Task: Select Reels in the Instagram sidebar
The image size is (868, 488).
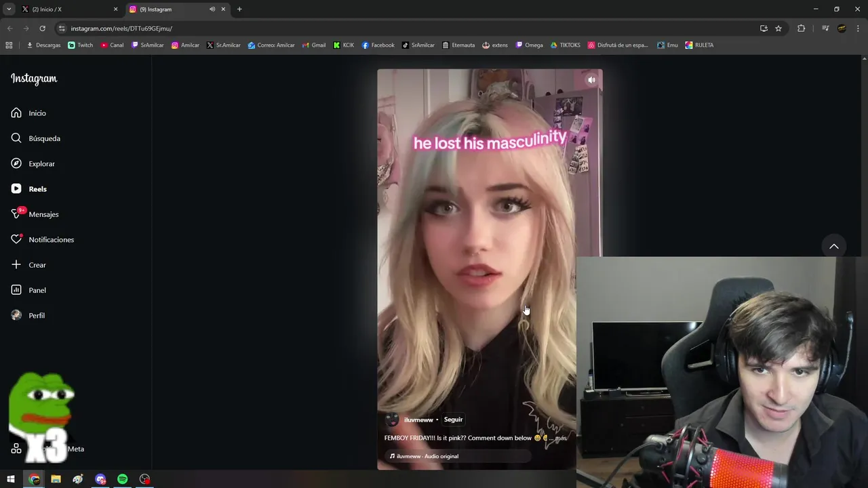Action: pos(28,189)
